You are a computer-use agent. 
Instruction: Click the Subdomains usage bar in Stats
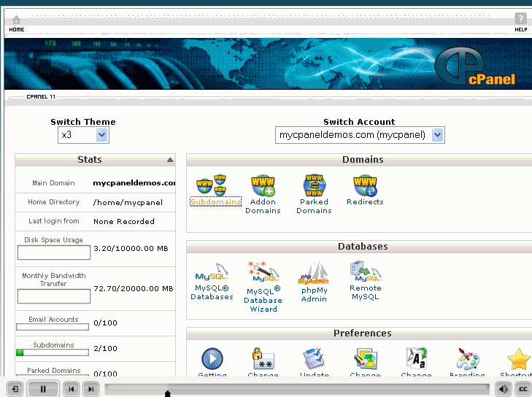tap(53, 353)
